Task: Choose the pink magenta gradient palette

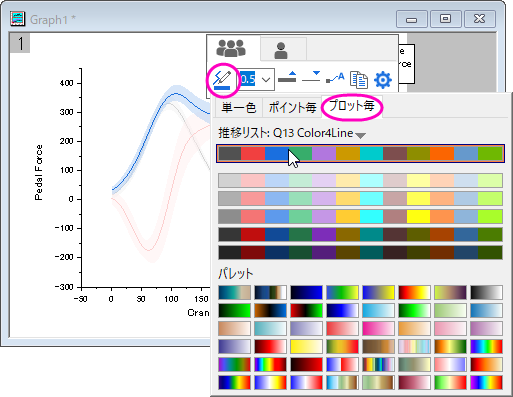Action: pyautogui.click(x=378, y=328)
